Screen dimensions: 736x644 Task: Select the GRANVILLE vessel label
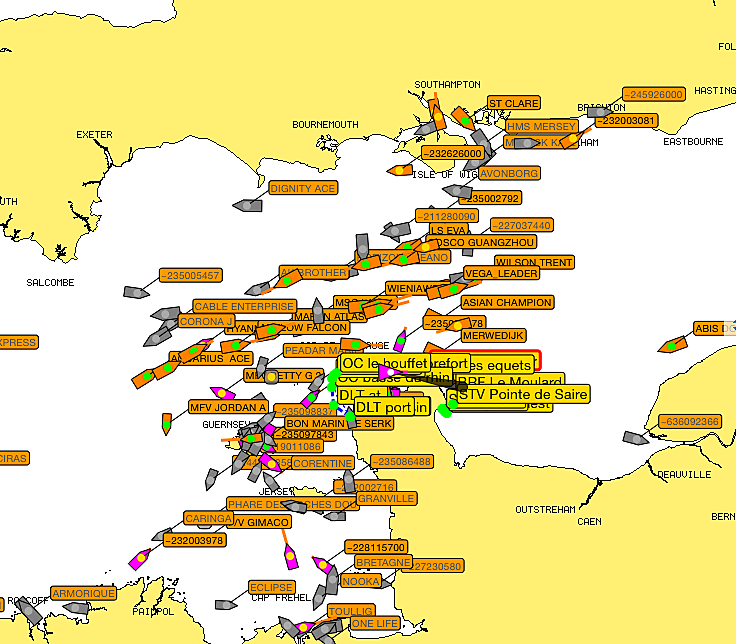[386, 498]
